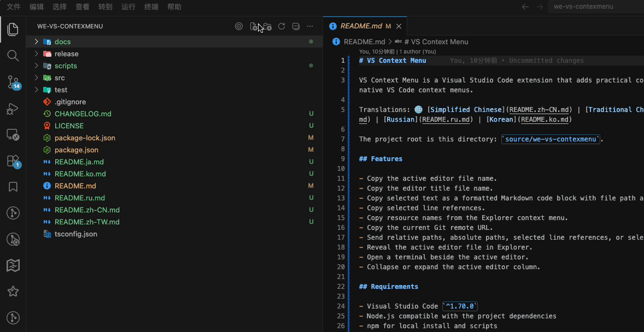Click the WE-VS-CONTEXMENU explorer section header
Viewport: 644px width, 332px height.
70,26
